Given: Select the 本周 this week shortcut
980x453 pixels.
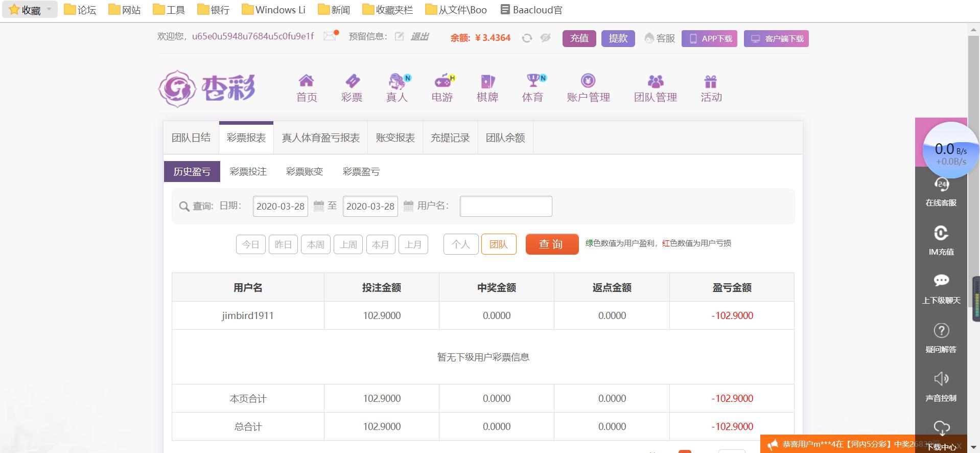Looking at the screenshot, I should click(316, 244).
